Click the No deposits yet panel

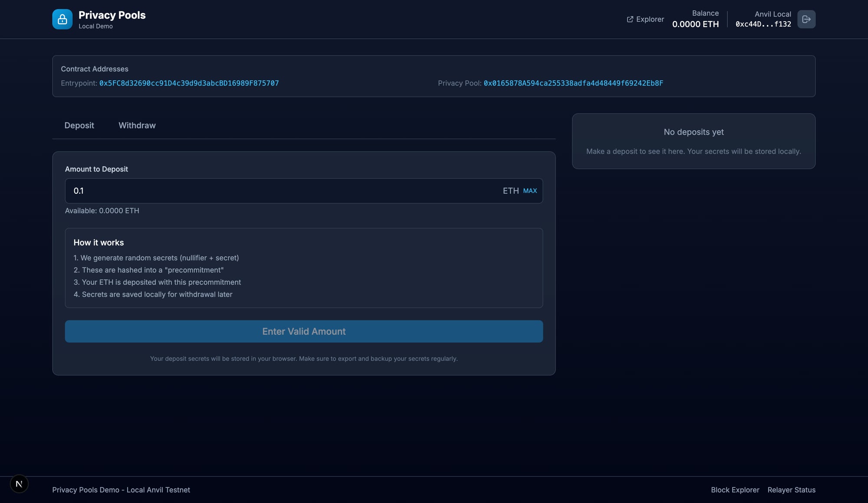694,141
